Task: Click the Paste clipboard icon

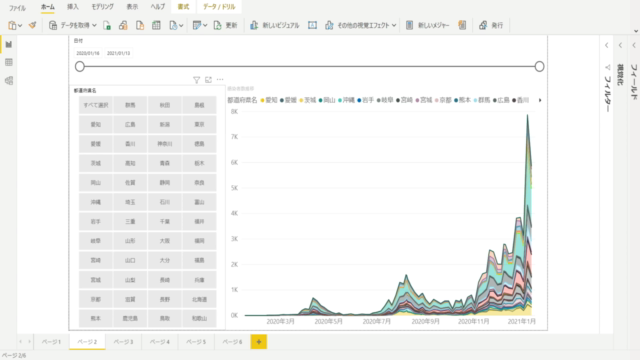Action: [x=12, y=25]
